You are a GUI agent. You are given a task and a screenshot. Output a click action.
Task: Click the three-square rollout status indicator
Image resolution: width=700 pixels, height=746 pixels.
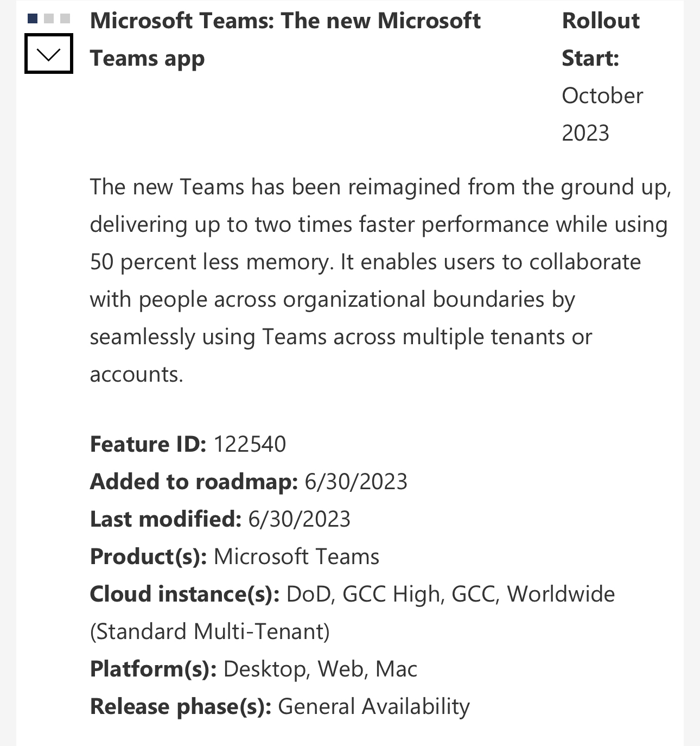(48, 17)
